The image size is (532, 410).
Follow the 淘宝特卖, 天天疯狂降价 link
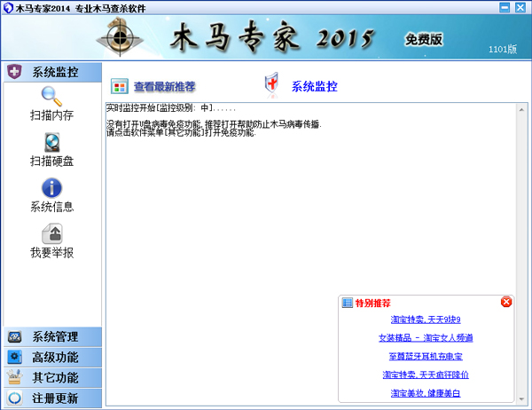coord(426,375)
